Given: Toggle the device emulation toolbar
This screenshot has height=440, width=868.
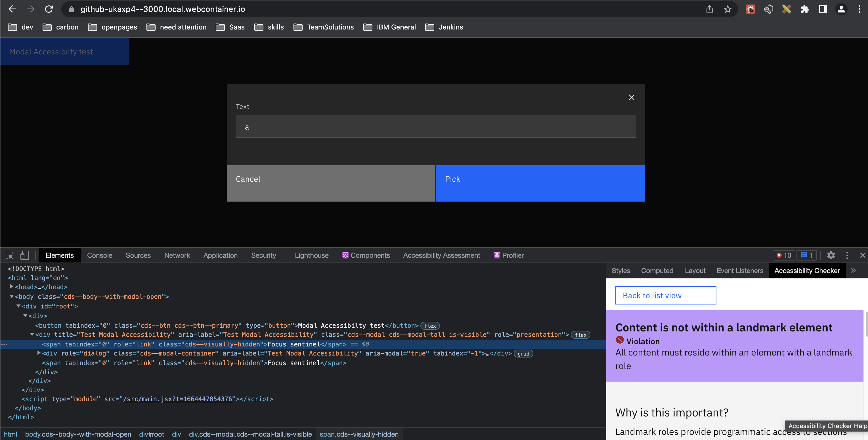Looking at the screenshot, I should pyautogui.click(x=24, y=255).
